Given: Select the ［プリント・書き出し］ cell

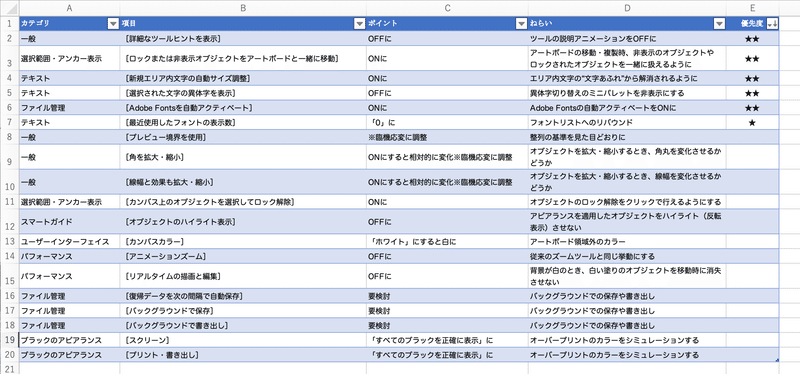Looking at the screenshot, I should (x=243, y=355).
